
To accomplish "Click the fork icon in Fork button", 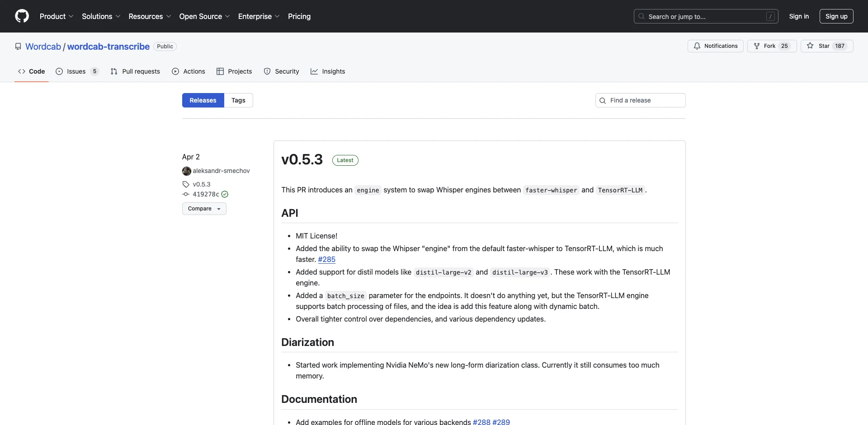I will [x=757, y=46].
